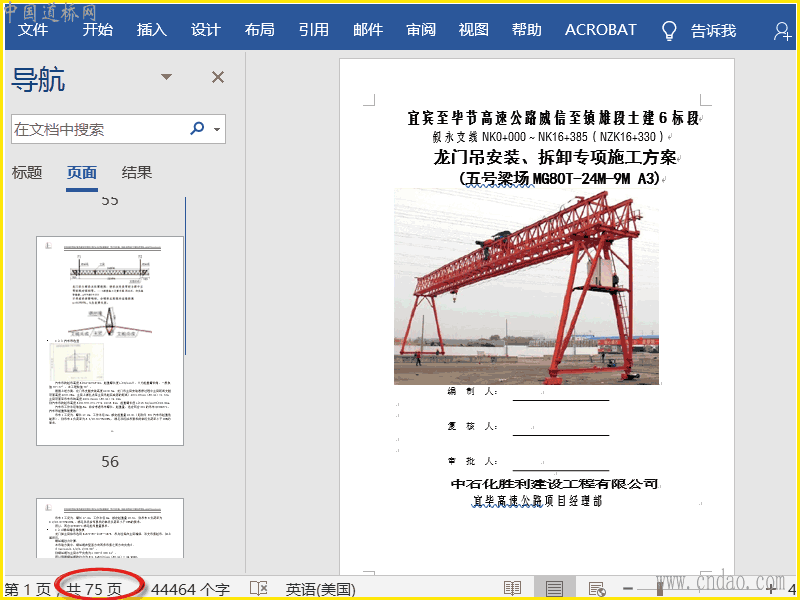Click the proofing check icon in status bar

point(259,588)
